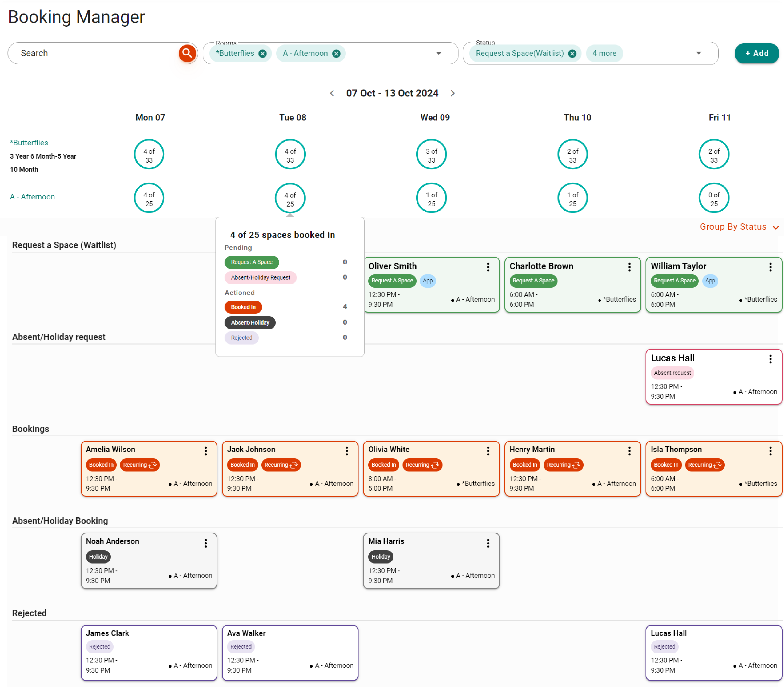The height and width of the screenshot is (692, 784).
Task: Click Afternoon Wednesday 1 of 25 circle
Action: pos(431,198)
